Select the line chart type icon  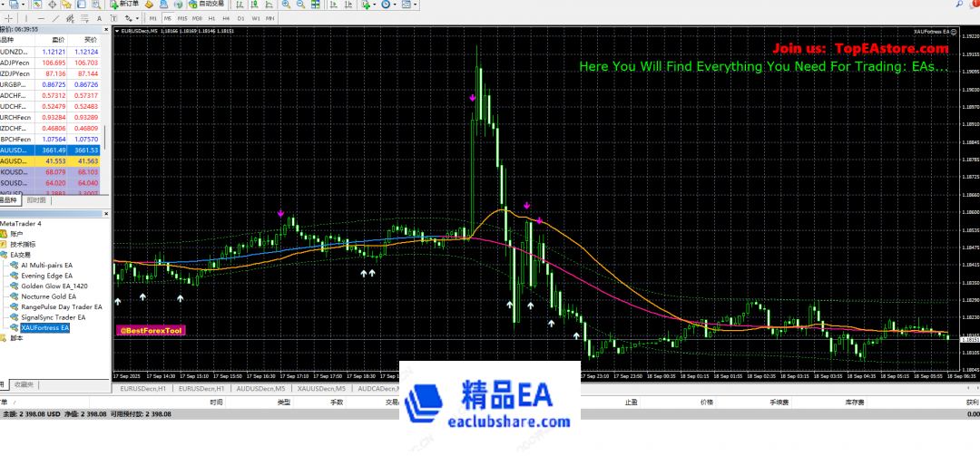(269, 5)
